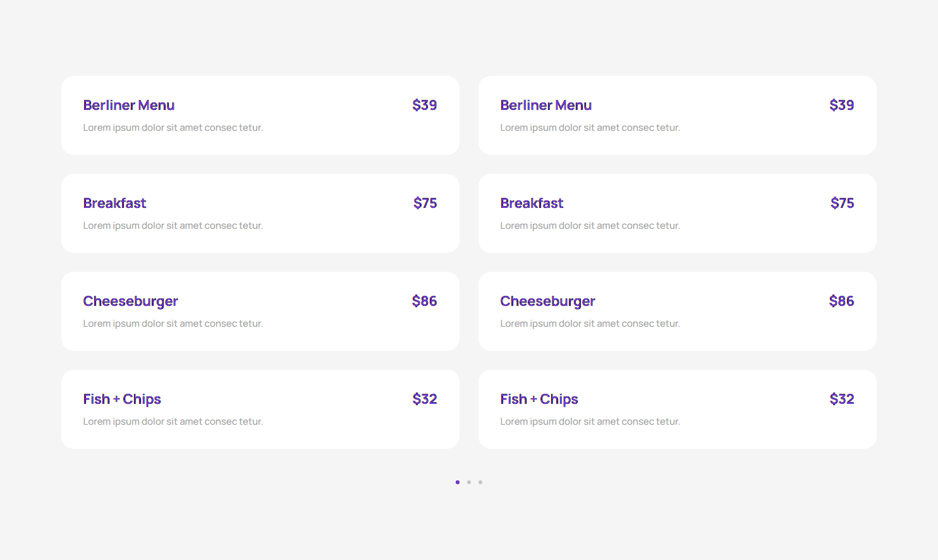Select the Breakfast title in left column
The width and height of the screenshot is (938, 560).
[114, 204]
